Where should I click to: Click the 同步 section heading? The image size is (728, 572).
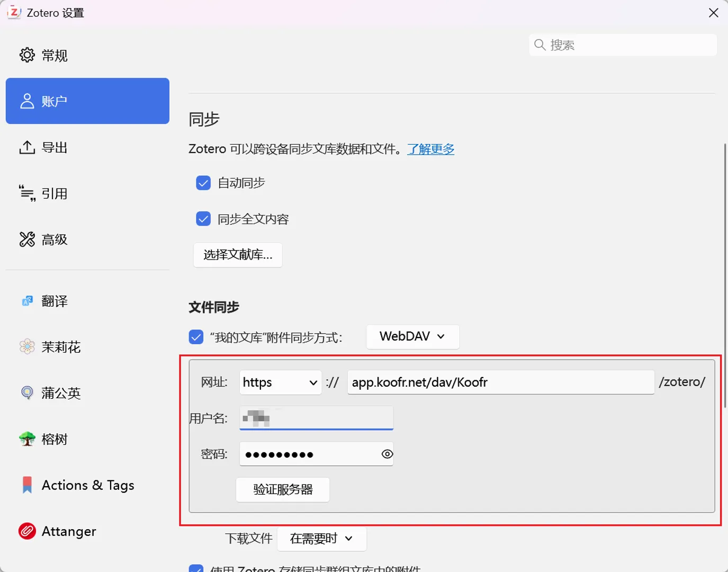pyautogui.click(x=204, y=119)
